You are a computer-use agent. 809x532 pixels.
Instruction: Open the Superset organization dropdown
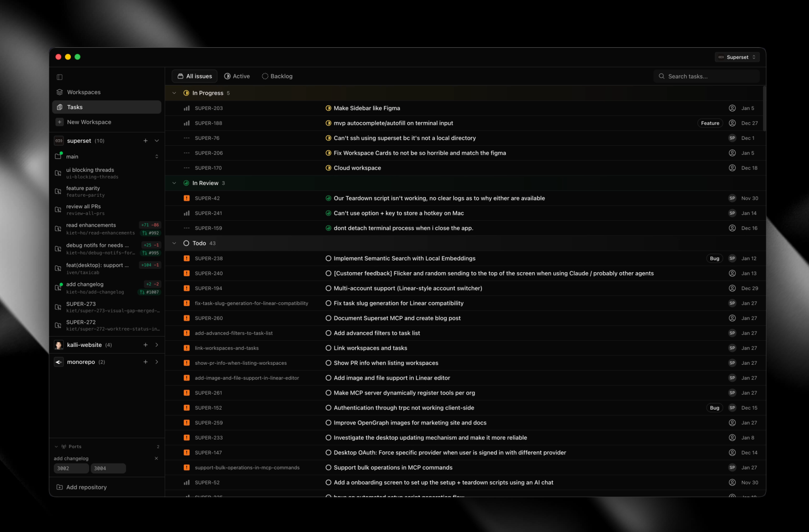(737, 57)
